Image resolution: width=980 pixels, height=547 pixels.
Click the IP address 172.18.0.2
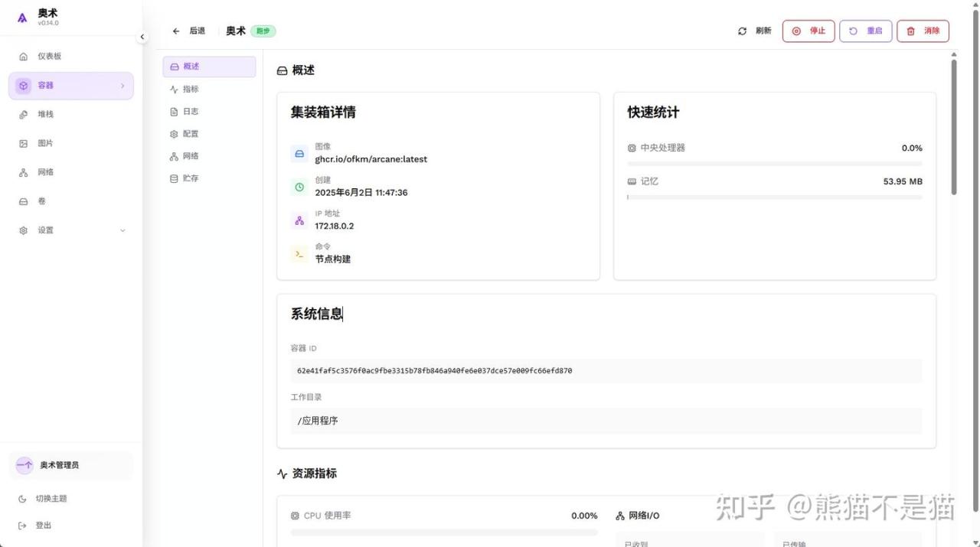pos(335,226)
